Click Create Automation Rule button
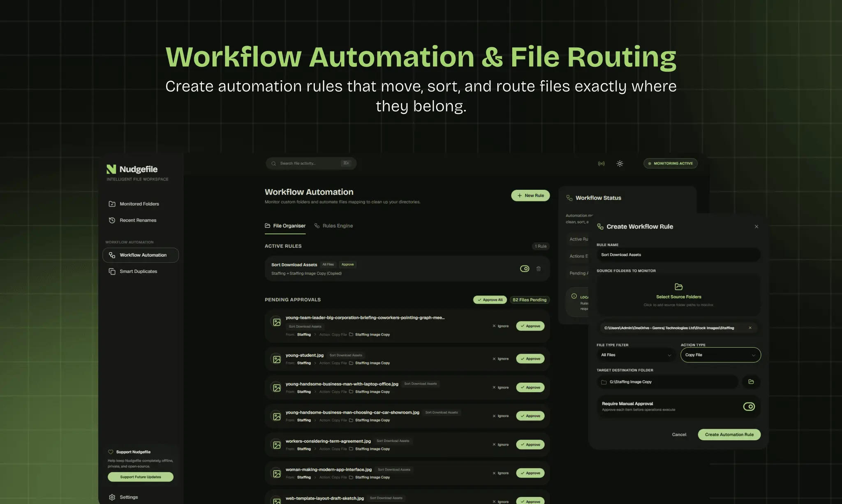This screenshot has width=842, height=504. coord(729,435)
